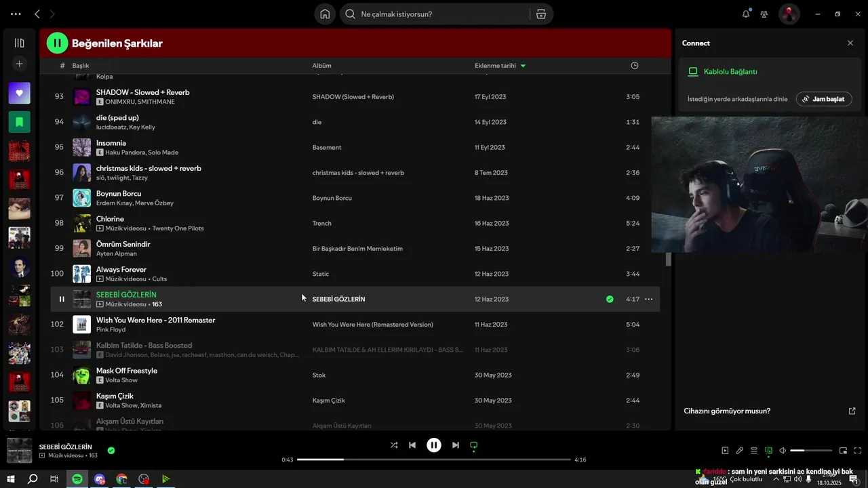Open the Friend Activity icon
The image size is (868, 488).
(x=764, y=14)
